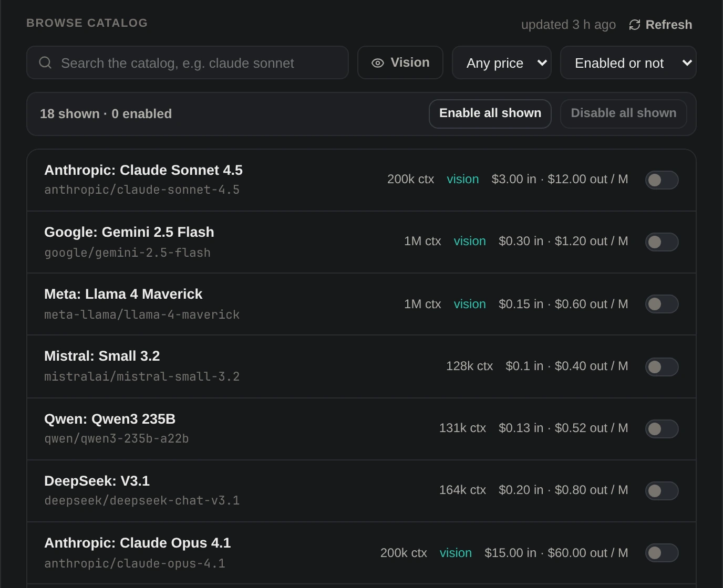
Task: Select the Anthropic: Claude Sonnet 4.5 title
Action: [143, 170]
